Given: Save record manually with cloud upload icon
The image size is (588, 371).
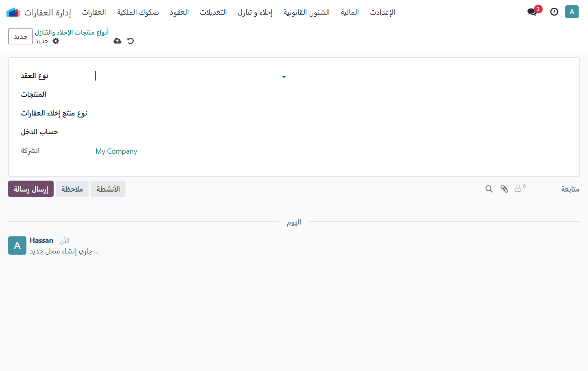Looking at the screenshot, I should click(117, 41).
